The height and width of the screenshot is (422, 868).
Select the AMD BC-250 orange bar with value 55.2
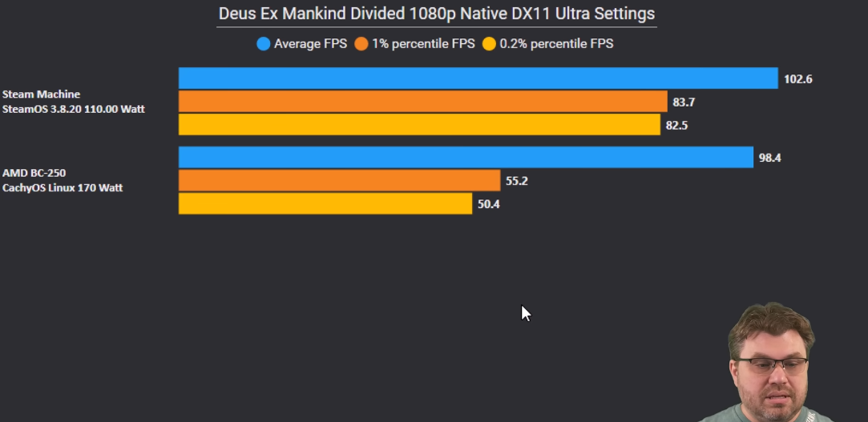339,180
